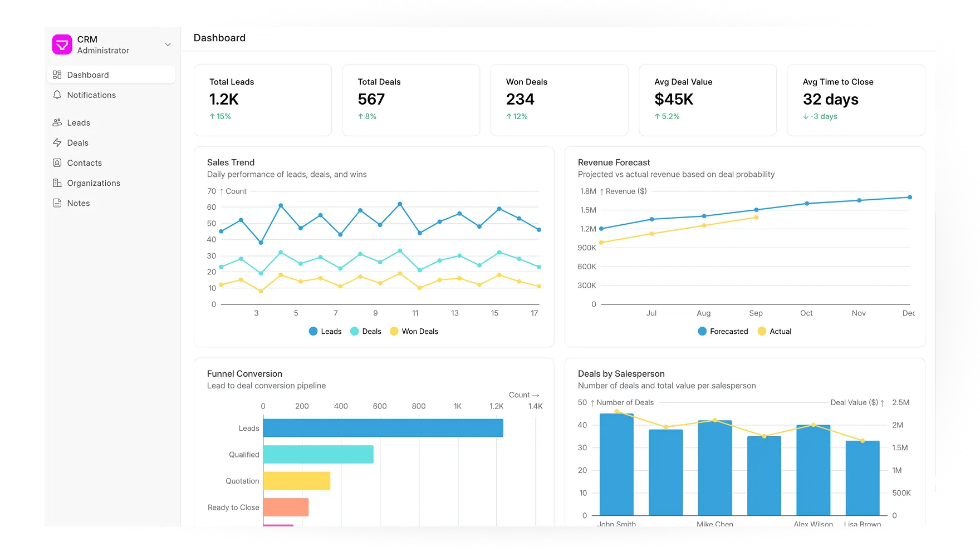Toggle the Leads series in Sales Trend legend
Image resolution: width=980 pixels, height=552 pixels.
[325, 331]
